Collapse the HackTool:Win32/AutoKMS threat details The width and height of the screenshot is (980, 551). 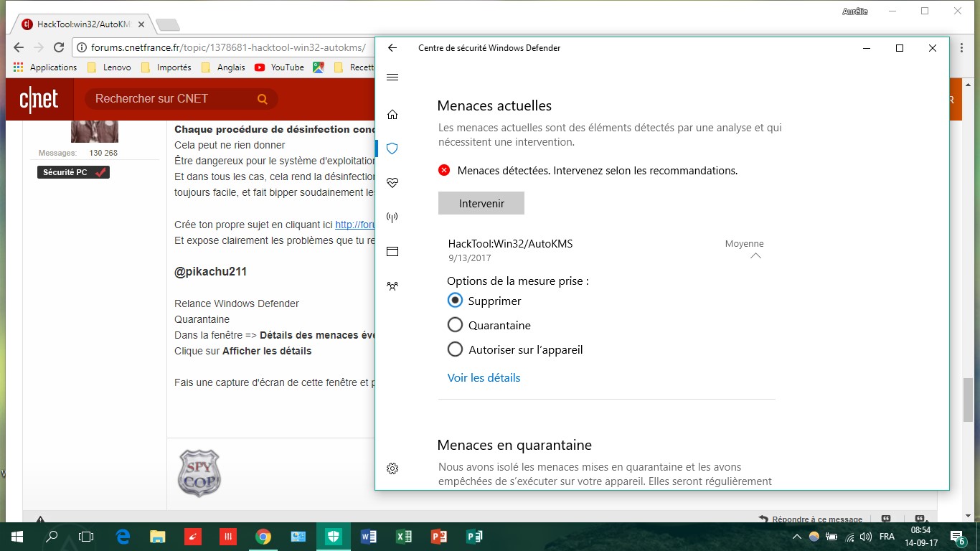[x=755, y=256]
